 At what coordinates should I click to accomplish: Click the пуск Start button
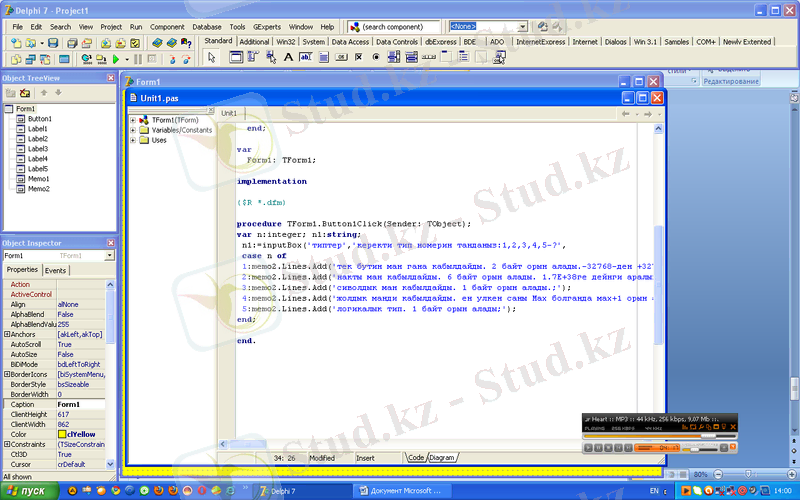click(x=29, y=491)
